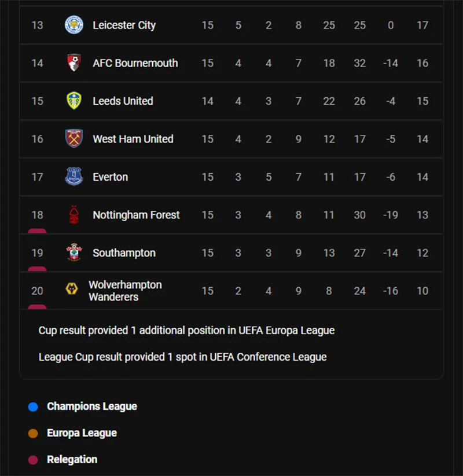Screen dimensions: 463x476
Task: Click the Europa League cup result note
Action: pos(186,330)
